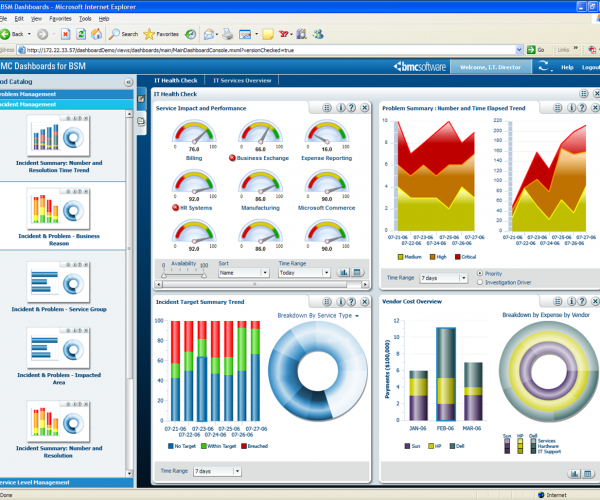Screen dimensions: 600x500
Task: Click Service Impact horizontal scrollbar right arrow
Action: [x=365, y=284]
